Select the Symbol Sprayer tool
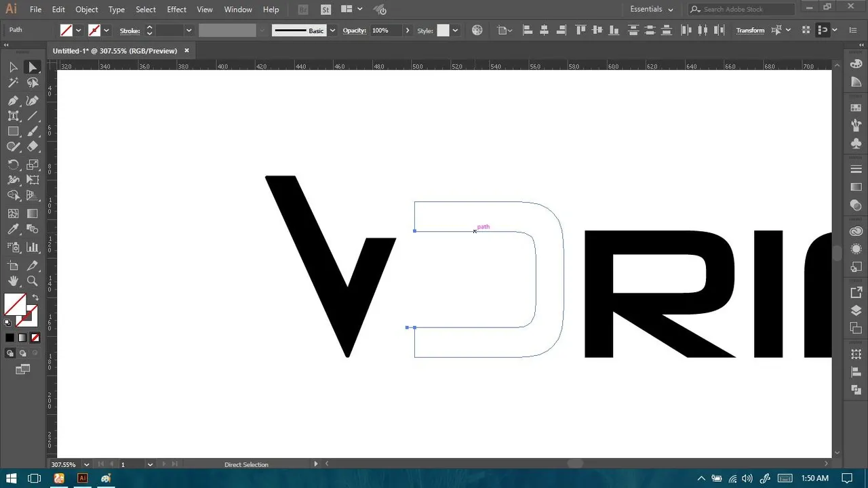Viewport: 868px width, 488px height. 13,247
